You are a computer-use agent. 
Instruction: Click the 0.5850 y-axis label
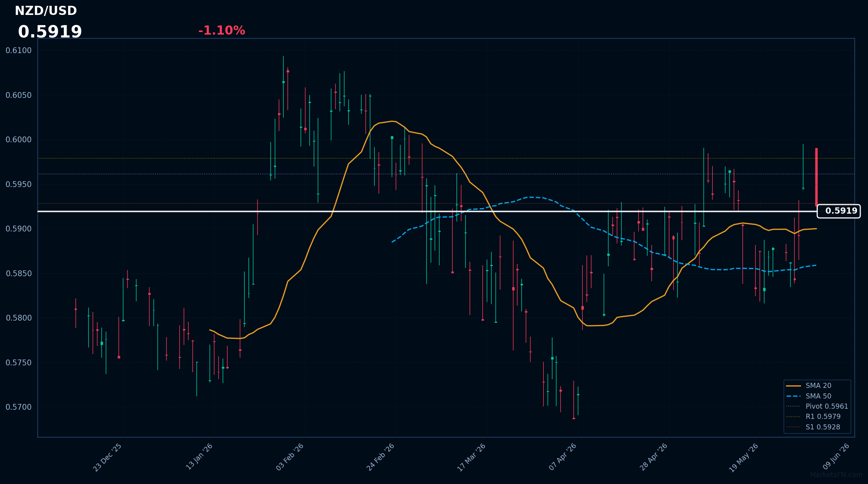[19, 274]
